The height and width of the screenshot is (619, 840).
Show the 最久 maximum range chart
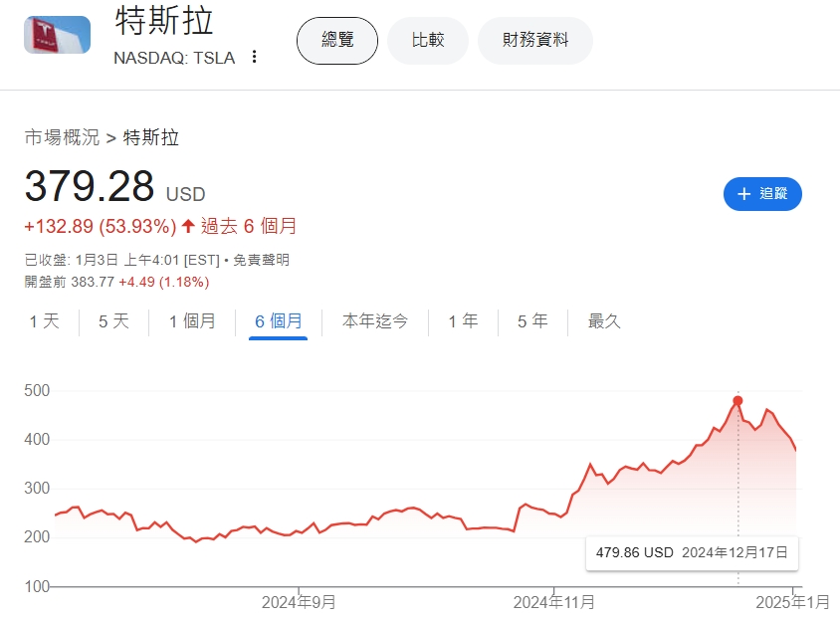(x=604, y=321)
